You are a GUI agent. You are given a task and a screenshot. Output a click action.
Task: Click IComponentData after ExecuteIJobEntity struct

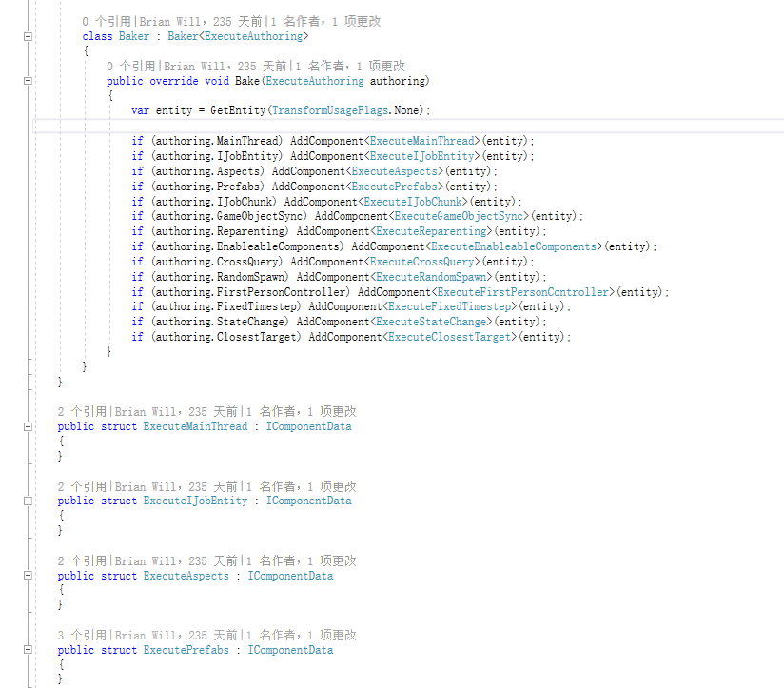pyautogui.click(x=308, y=501)
